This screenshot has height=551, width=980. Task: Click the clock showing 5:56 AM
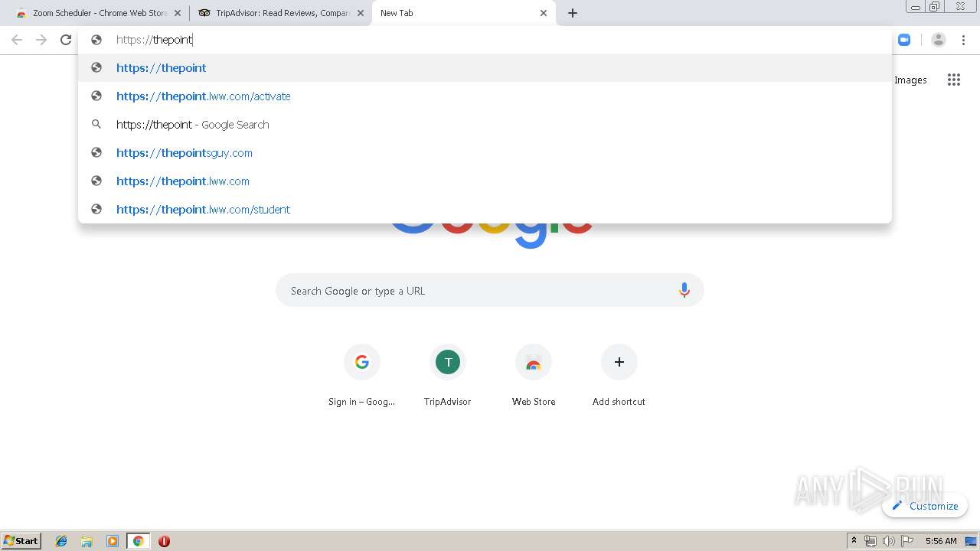click(941, 541)
